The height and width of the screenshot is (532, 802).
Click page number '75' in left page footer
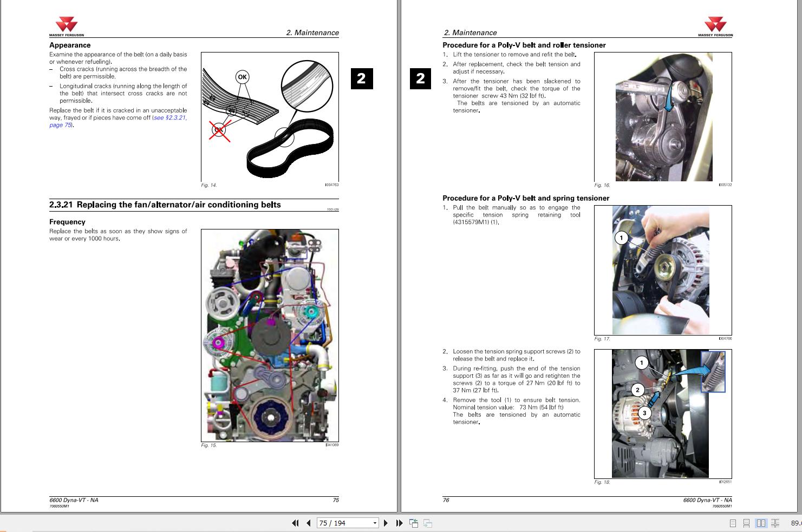click(x=336, y=500)
